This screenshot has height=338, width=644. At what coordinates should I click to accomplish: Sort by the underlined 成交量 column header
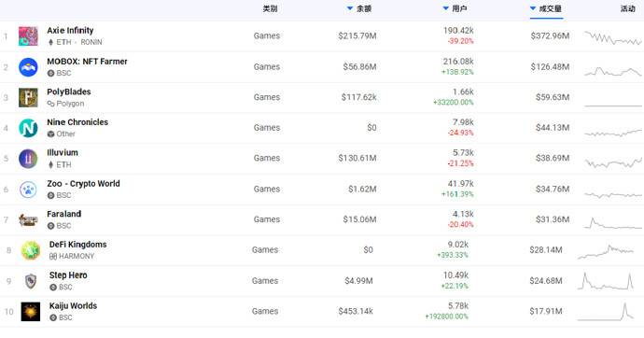pyautogui.click(x=546, y=8)
